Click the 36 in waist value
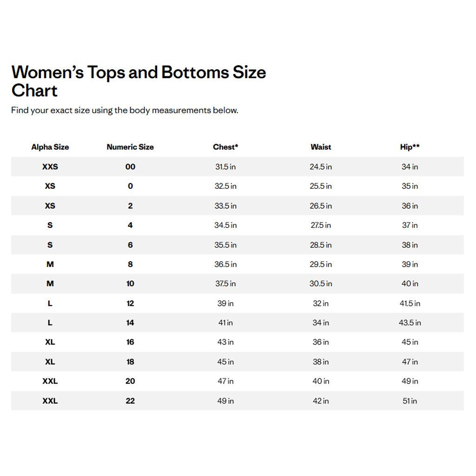This screenshot has width=476, height=476. pyautogui.click(x=321, y=342)
